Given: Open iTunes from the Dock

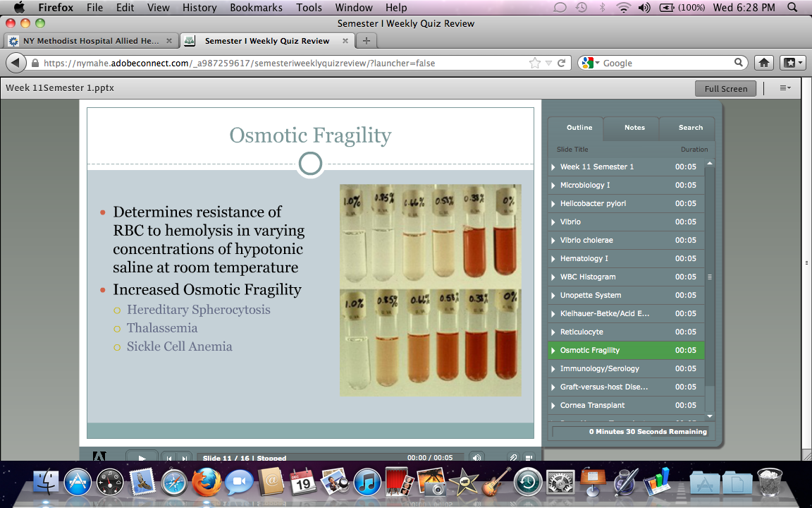Looking at the screenshot, I should tap(367, 482).
